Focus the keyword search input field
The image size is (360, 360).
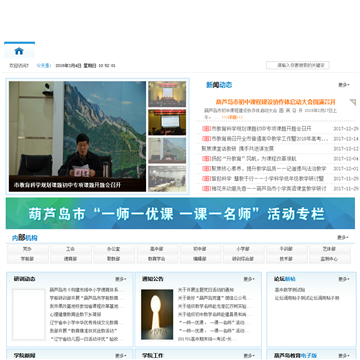298,65
